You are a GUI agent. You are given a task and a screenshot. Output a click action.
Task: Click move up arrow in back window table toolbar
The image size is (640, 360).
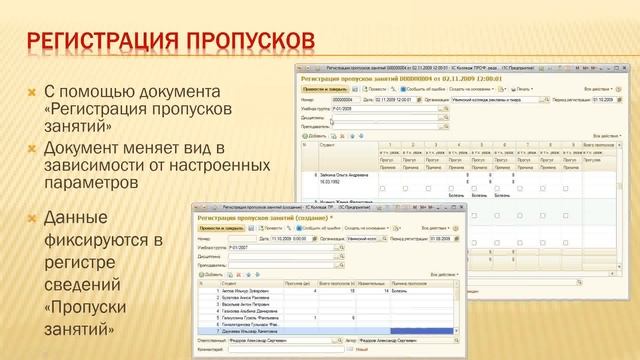352,136
